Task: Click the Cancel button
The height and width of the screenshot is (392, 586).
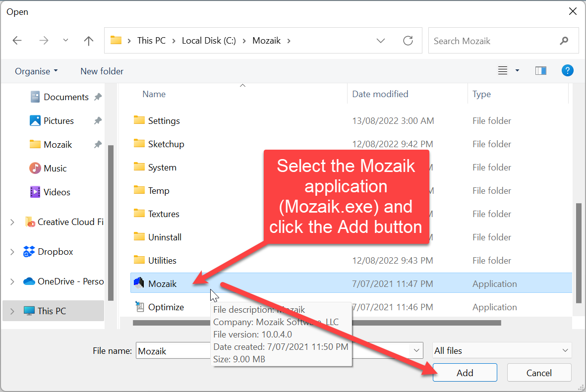Action: pos(539,373)
